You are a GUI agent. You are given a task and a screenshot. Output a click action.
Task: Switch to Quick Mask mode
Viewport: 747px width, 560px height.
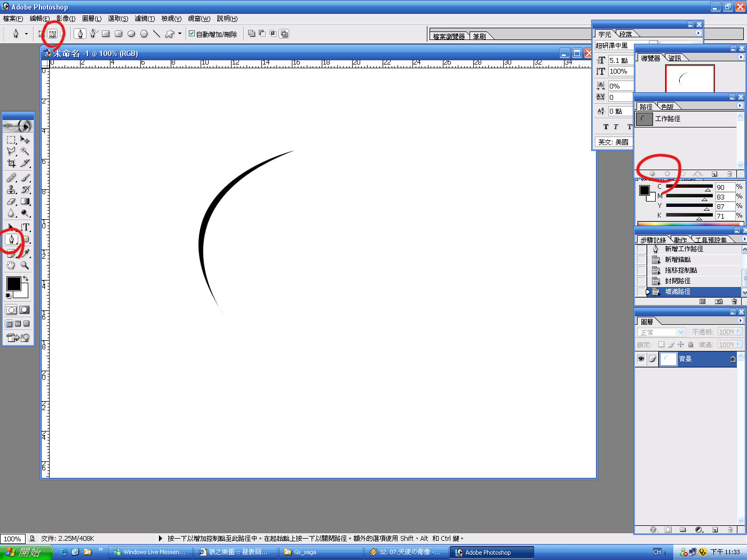25,310
